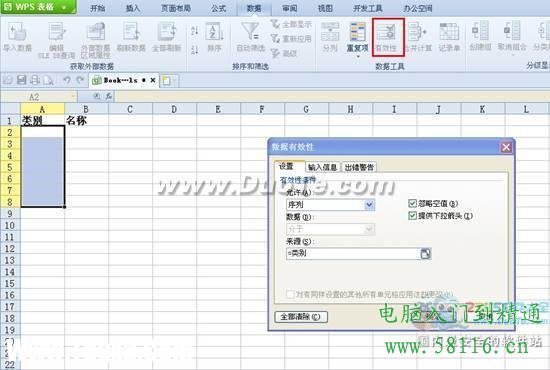Click the undo arrow icon
Screen dimensions: 550x370
pos(66,80)
